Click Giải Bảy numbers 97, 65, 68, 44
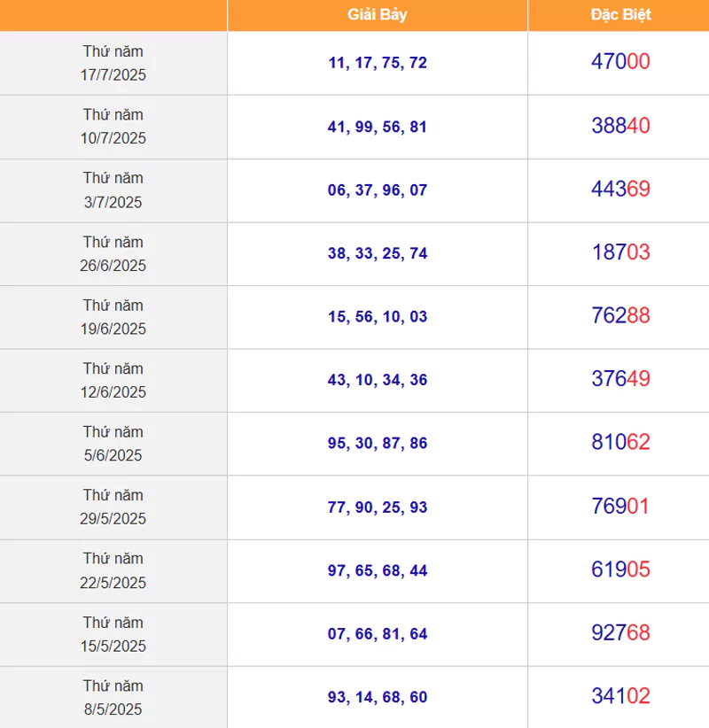709x728 pixels. point(378,570)
